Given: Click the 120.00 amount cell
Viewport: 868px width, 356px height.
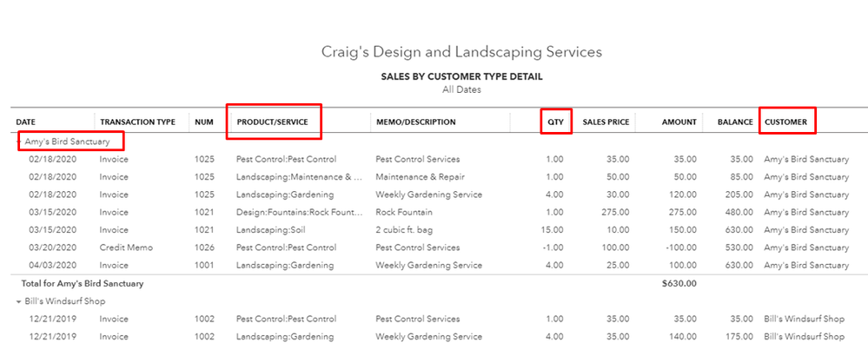Looking at the screenshot, I should pos(684,194).
